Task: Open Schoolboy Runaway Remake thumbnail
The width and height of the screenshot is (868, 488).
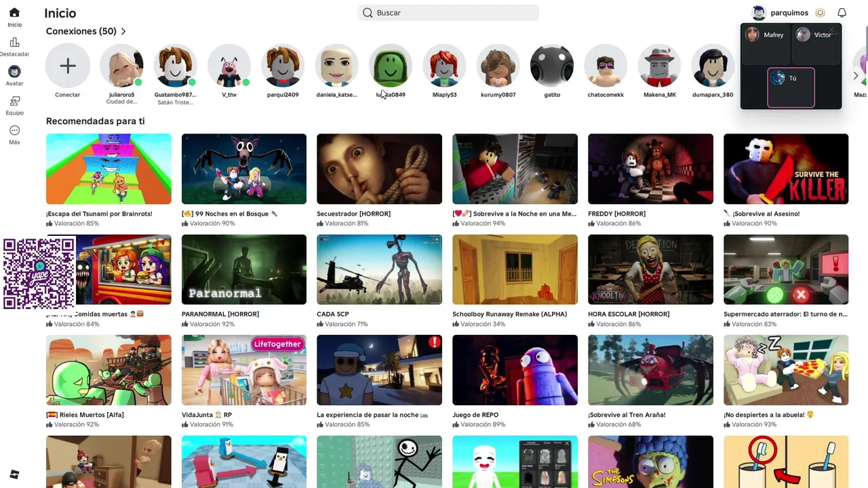Action: tap(515, 270)
